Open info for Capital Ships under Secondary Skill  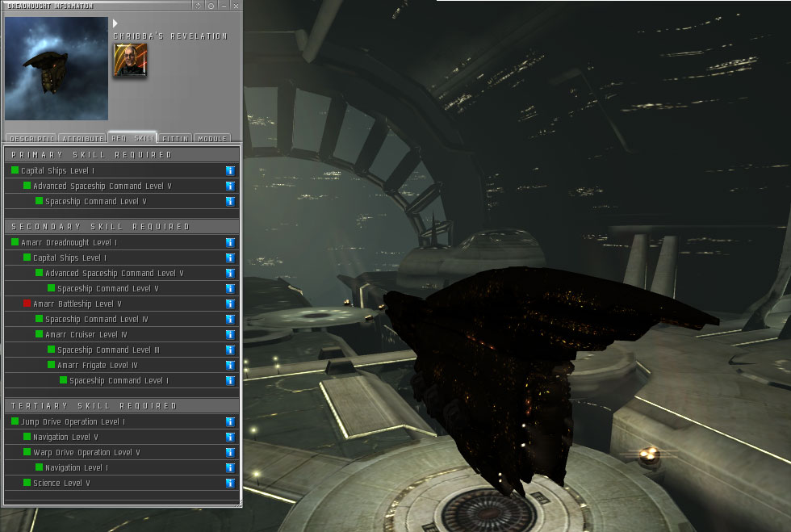point(230,258)
